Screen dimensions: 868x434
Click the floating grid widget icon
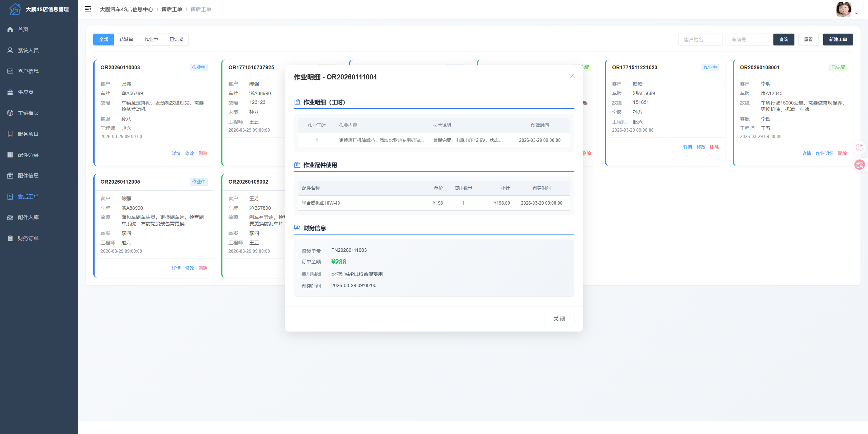(x=859, y=147)
